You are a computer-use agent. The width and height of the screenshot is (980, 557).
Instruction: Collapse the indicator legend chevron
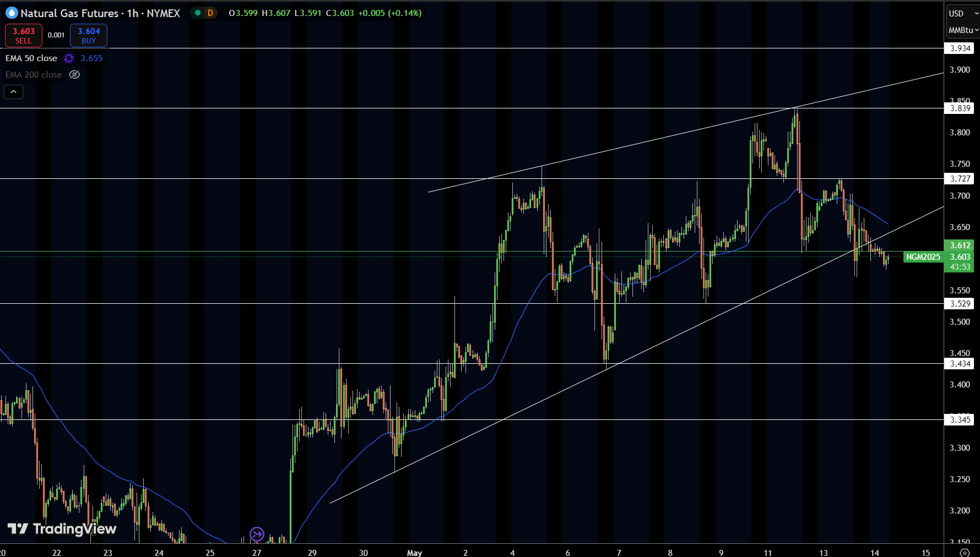[x=14, y=92]
